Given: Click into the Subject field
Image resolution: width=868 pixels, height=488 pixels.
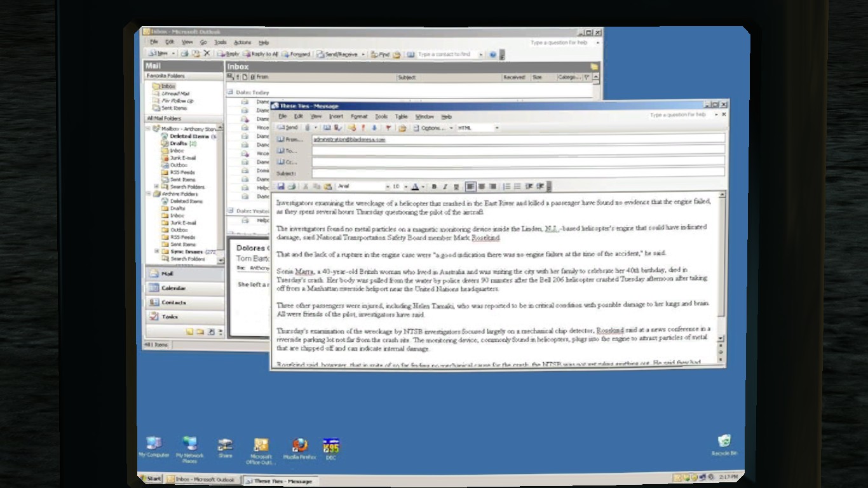Looking at the screenshot, I should pos(518,172).
